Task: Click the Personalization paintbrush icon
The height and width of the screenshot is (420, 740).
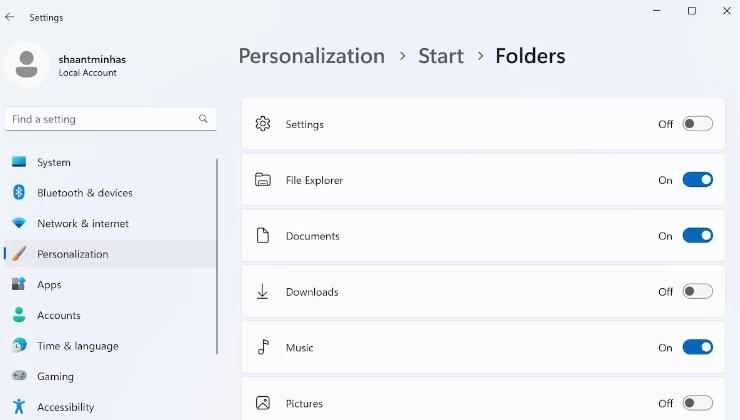Action: pos(19,254)
